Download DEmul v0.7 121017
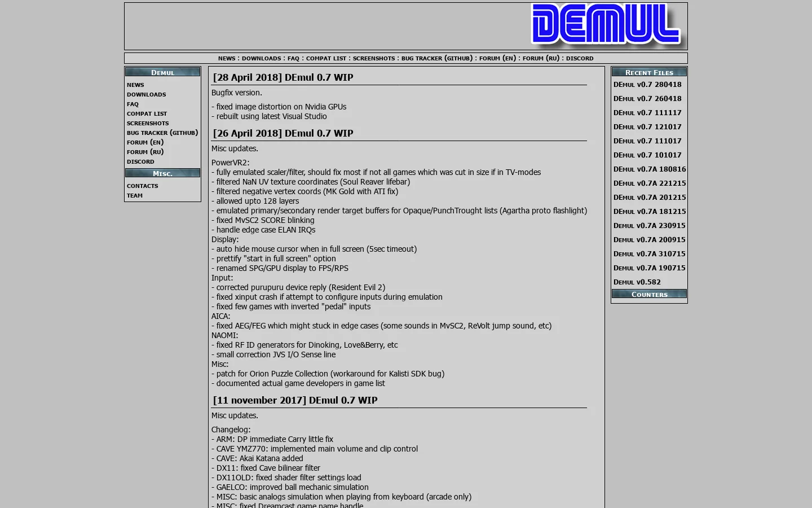 pos(647,127)
